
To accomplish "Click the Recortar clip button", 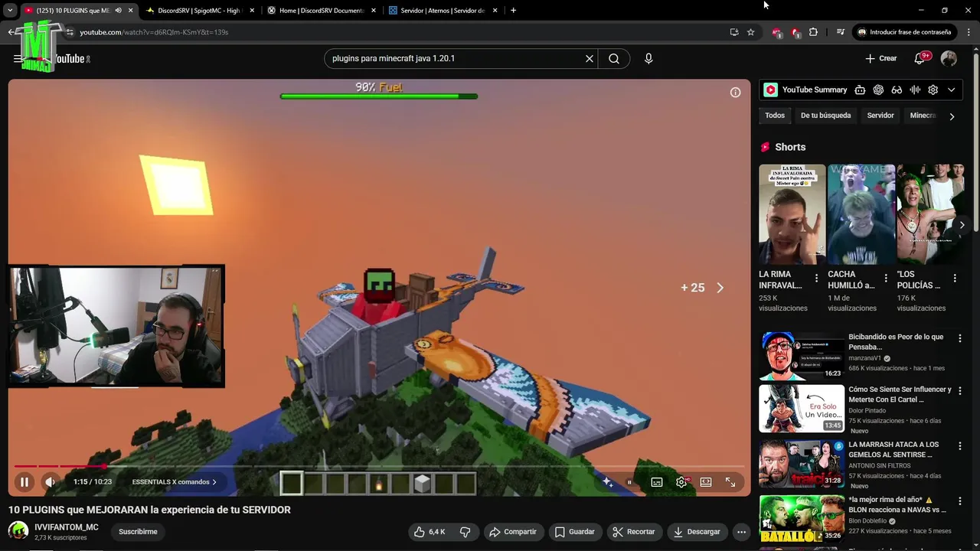I will [634, 532].
